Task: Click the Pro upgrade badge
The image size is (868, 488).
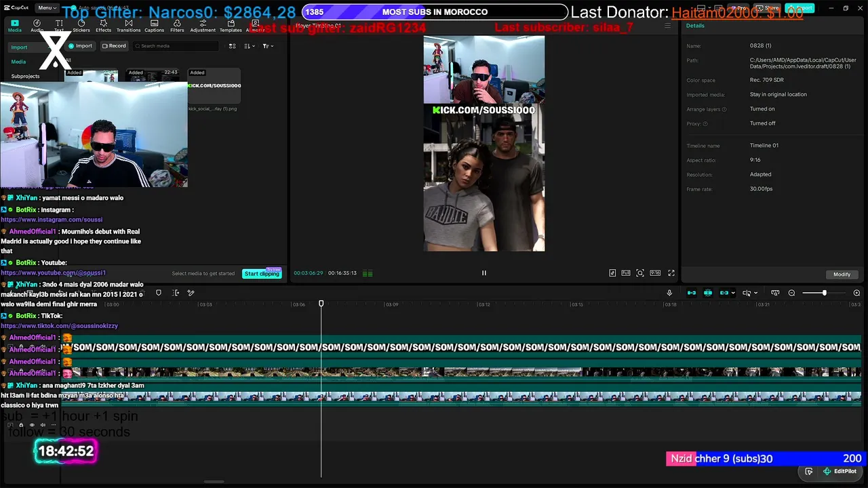Action: coord(739,8)
